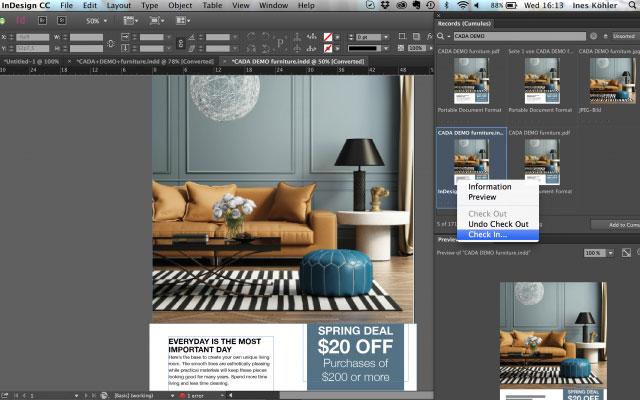Open the Layout menu
Image resolution: width=640 pixels, height=400 pixels.
tap(118, 6)
